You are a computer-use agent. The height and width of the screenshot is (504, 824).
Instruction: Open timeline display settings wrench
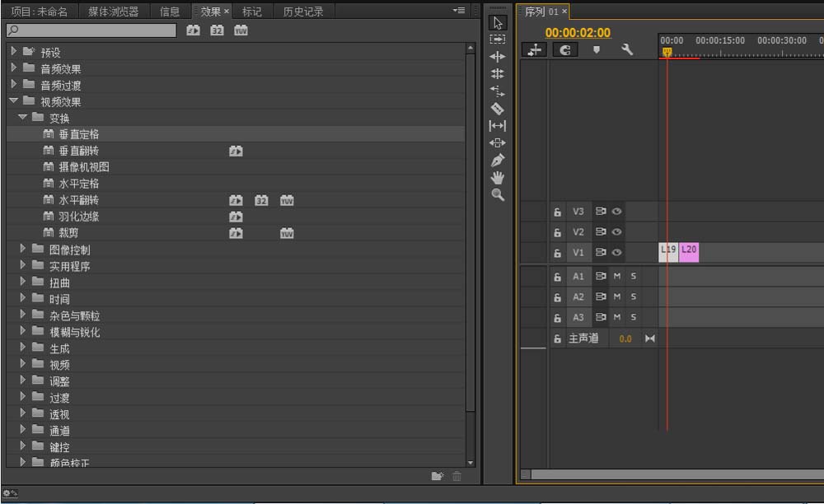(627, 50)
